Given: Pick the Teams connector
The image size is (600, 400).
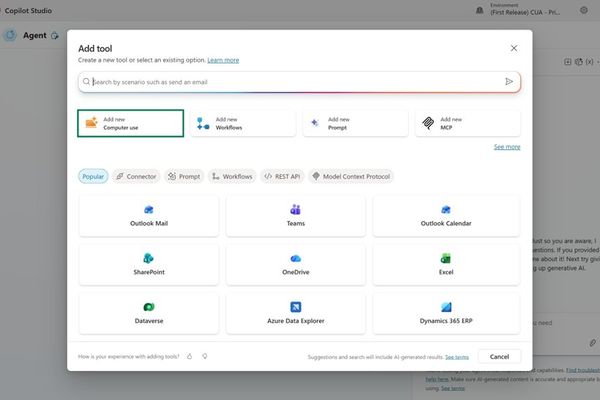Looking at the screenshot, I should [x=296, y=216].
